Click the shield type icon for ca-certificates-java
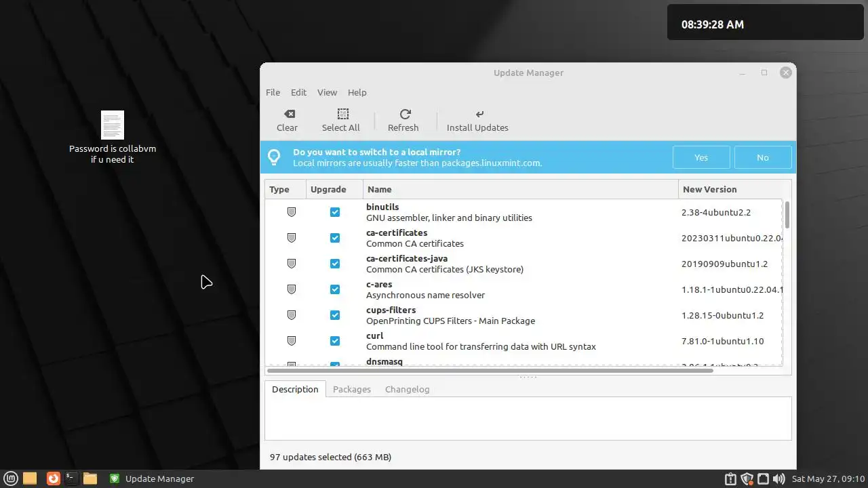868x488 pixels. coord(292,264)
